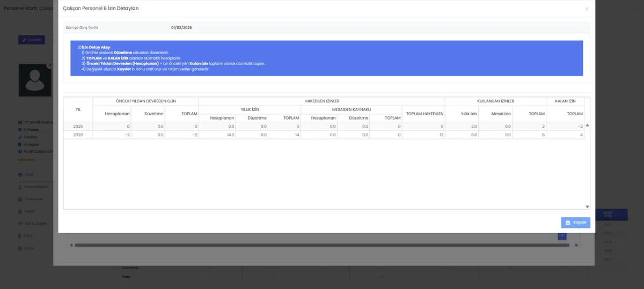Select the 2026 year cell
Screen dimensions: 644x289
78,135
